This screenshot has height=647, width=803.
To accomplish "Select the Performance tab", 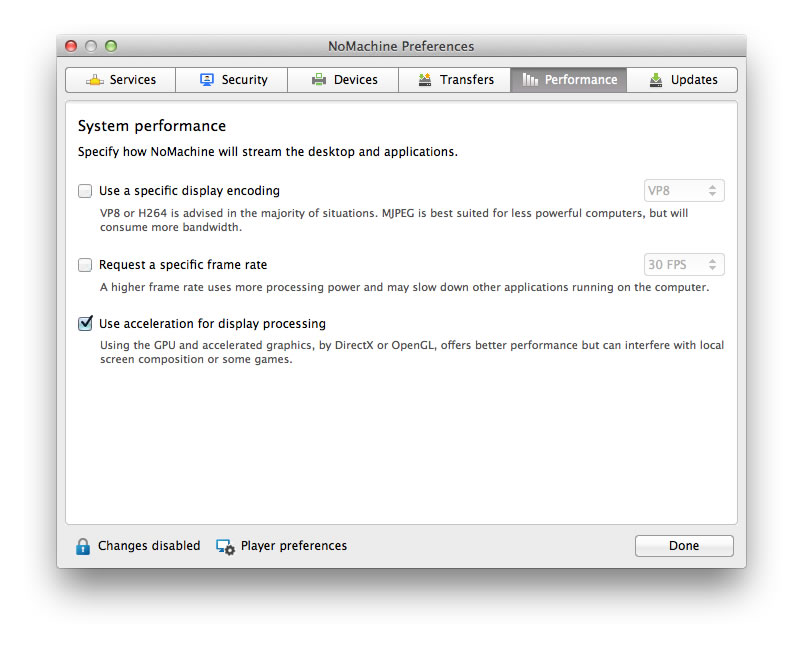I will coord(568,80).
